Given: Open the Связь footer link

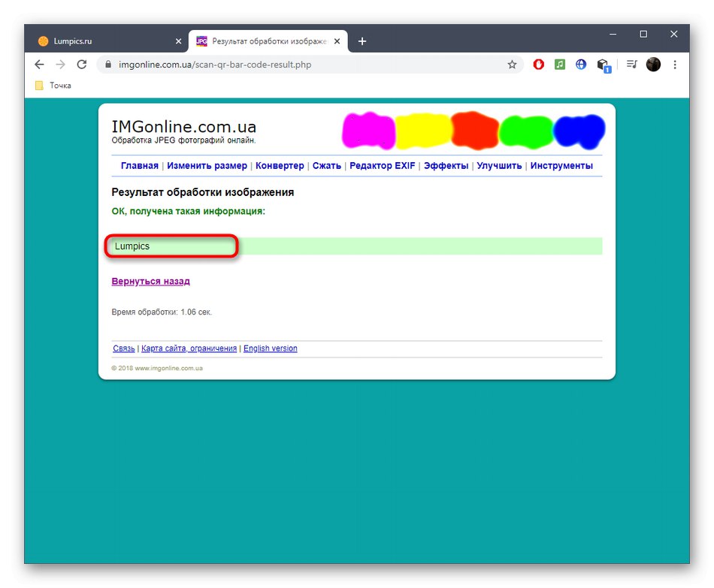Looking at the screenshot, I should tap(124, 348).
